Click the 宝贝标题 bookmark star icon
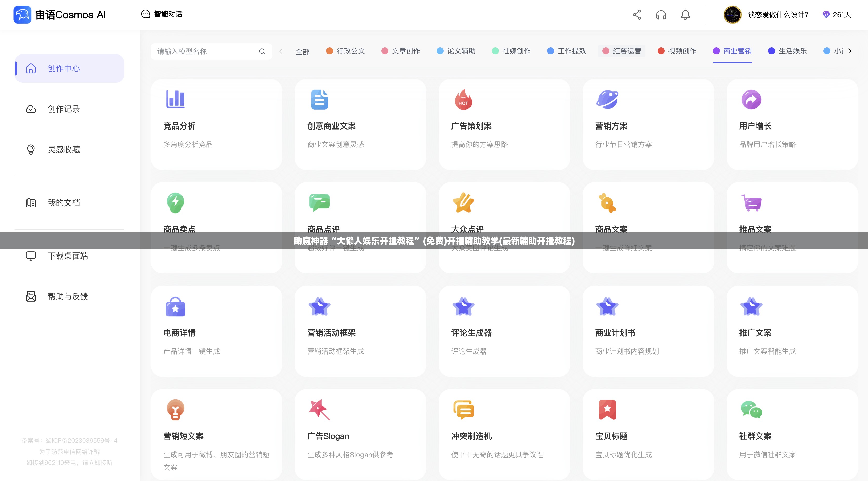This screenshot has width=868, height=481. [607, 410]
